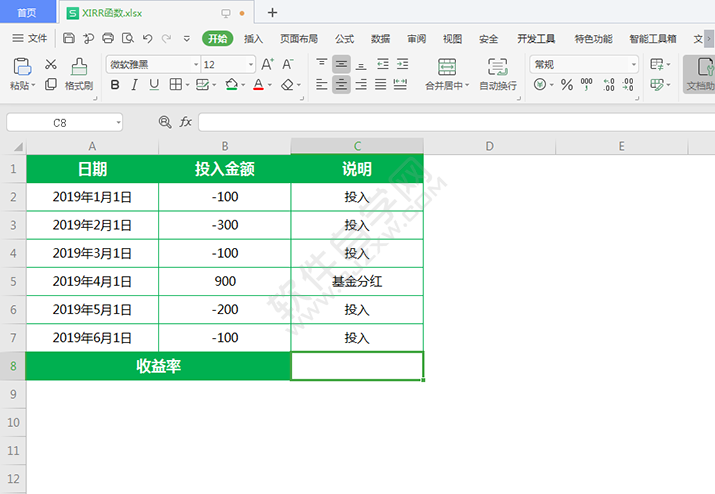Click the Cut scissors icon
Image resolution: width=715 pixels, height=494 pixels.
click(51, 64)
